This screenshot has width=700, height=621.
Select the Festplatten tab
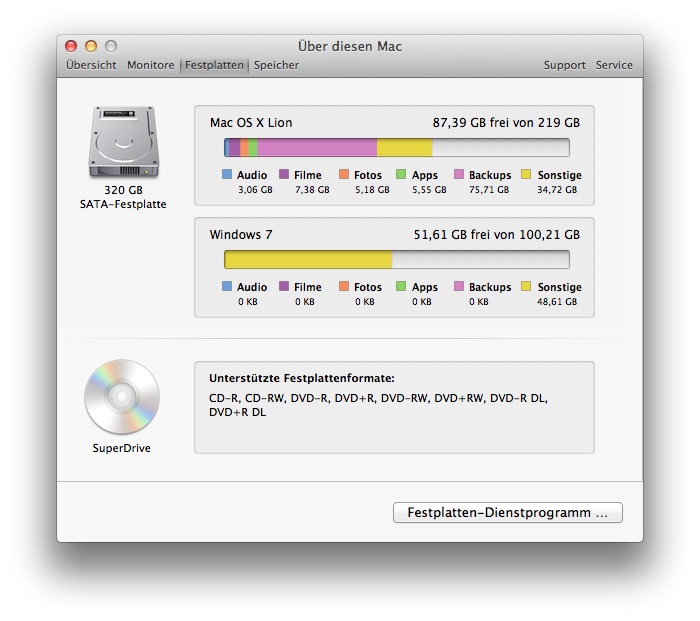(214, 65)
